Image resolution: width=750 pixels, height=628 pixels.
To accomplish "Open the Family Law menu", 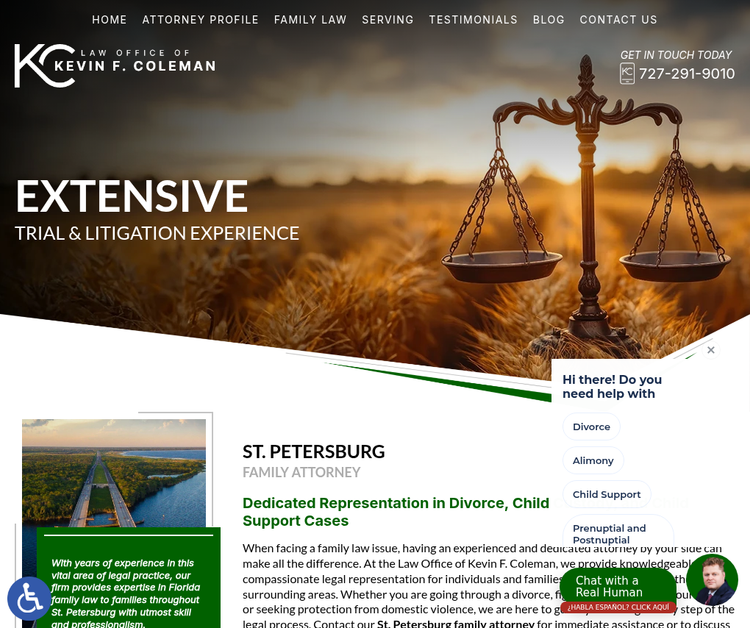I will 310,20.
